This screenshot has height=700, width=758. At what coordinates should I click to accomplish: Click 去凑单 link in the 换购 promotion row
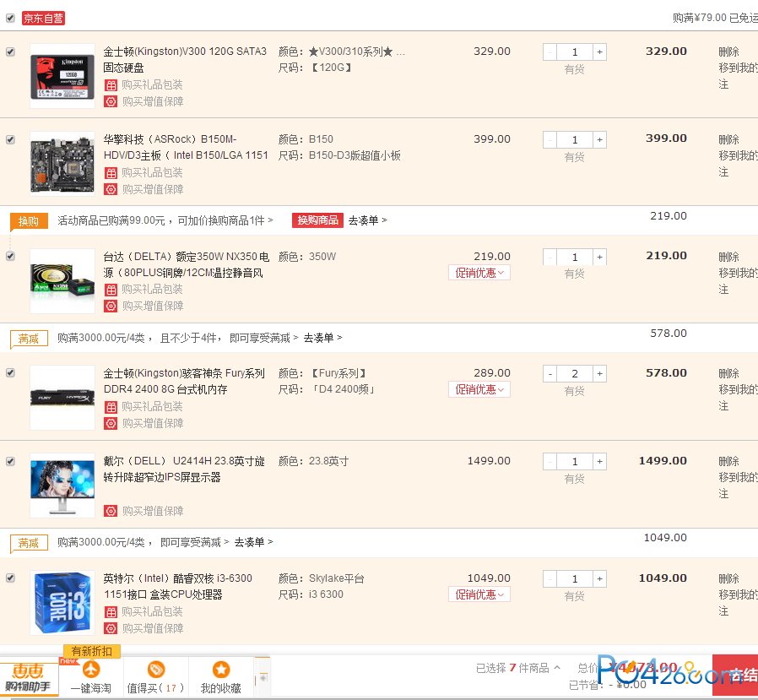tap(367, 220)
